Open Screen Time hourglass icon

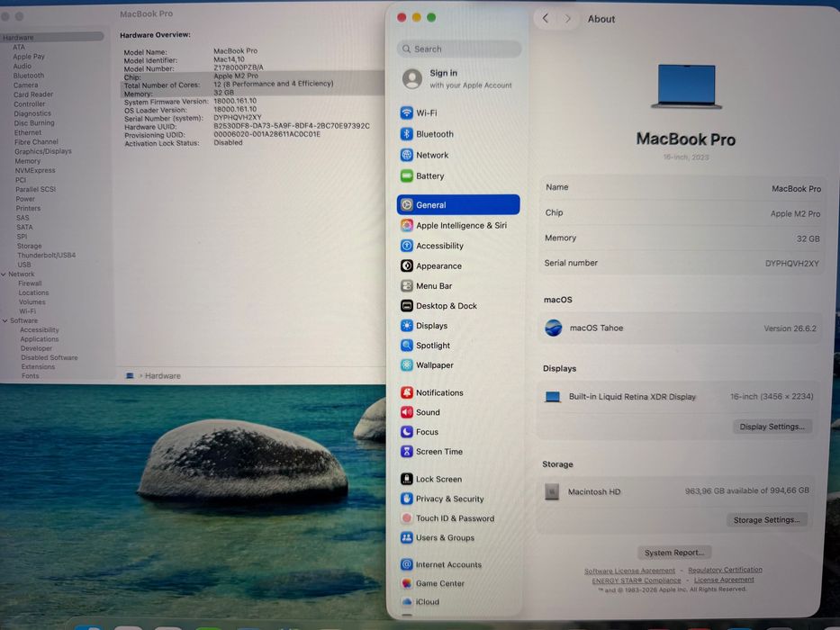407,452
